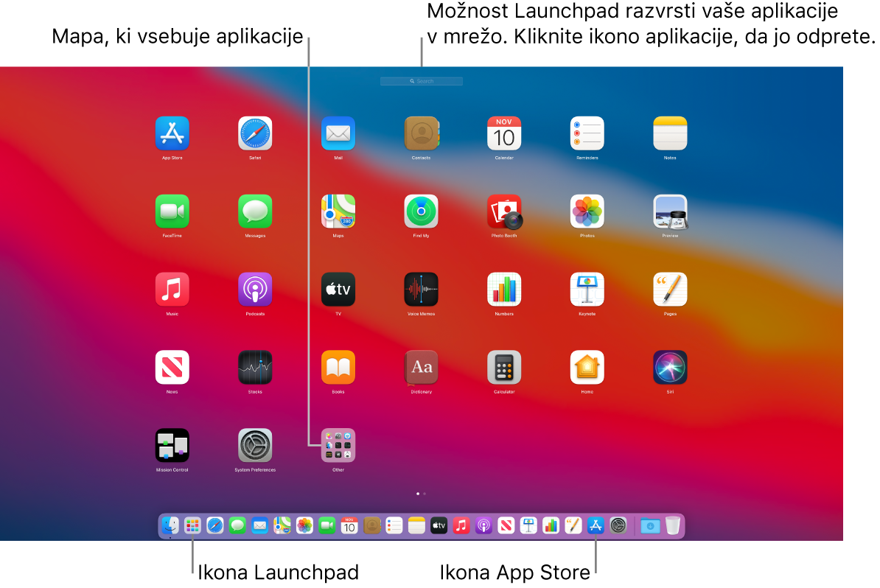Open Calendar from the Dock
The height and width of the screenshot is (588, 880).
pos(349,525)
